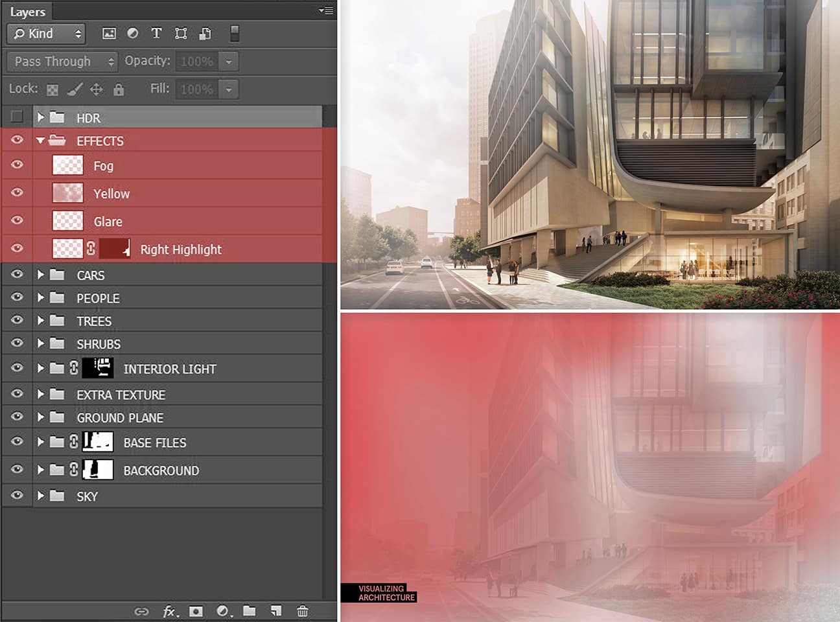The width and height of the screenshot is (840, 622).
Task: Show the HDR group visibility box
Action: click(17, 117)
